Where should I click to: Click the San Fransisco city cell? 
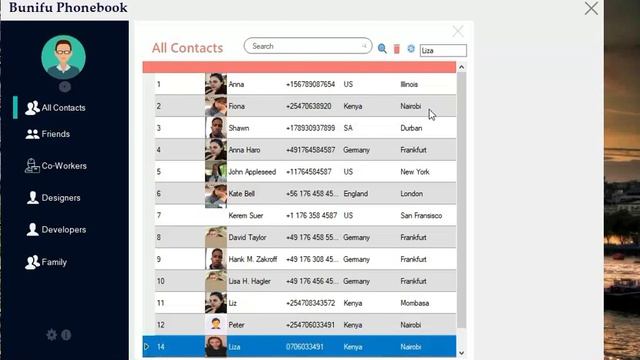point(421,216)
